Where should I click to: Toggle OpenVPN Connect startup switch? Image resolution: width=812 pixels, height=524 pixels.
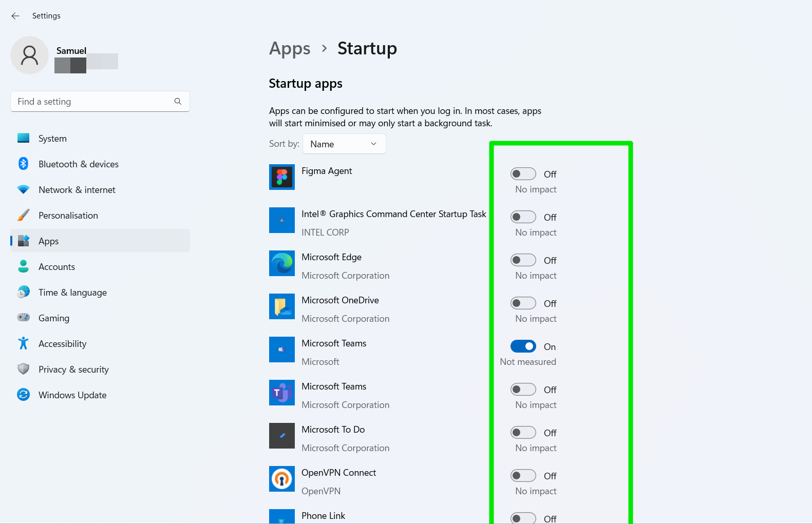point(523,476)
